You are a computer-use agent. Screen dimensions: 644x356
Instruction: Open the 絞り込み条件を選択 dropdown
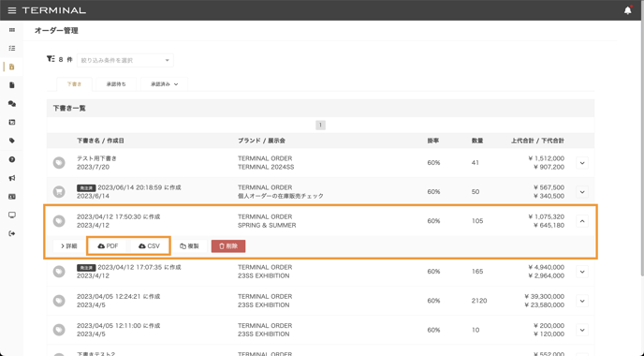pos(125,60)
